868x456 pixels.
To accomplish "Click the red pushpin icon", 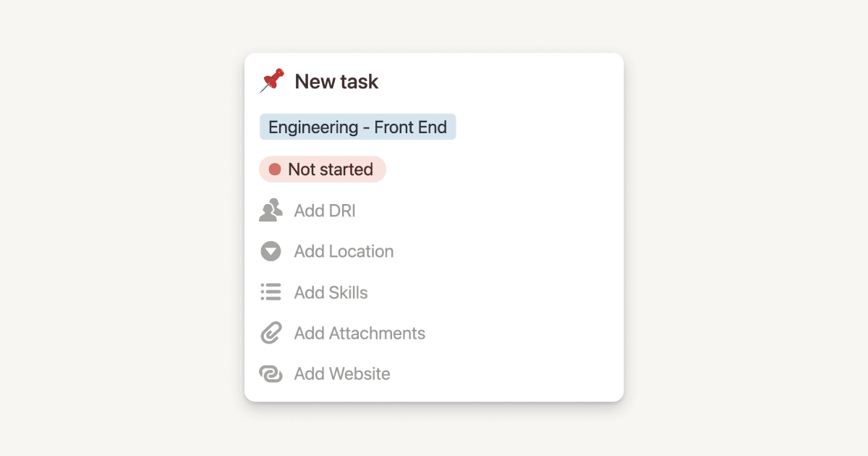I will point(272,80).
